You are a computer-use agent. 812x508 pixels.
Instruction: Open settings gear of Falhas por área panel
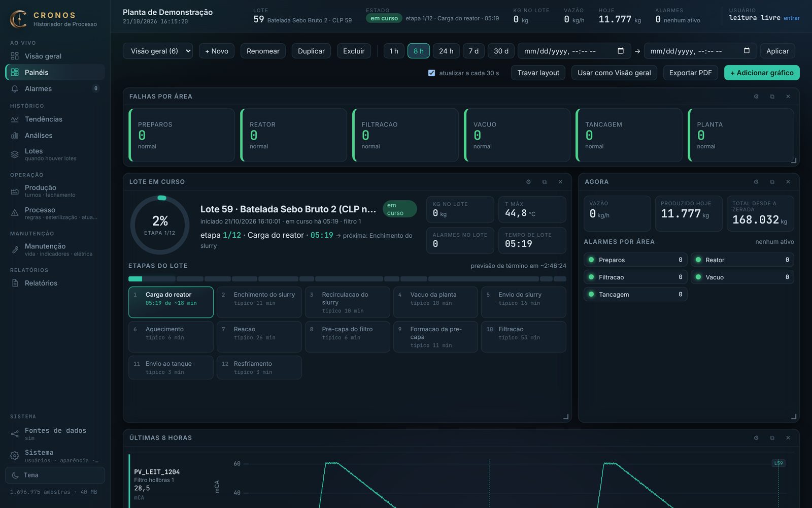point(756,97)
